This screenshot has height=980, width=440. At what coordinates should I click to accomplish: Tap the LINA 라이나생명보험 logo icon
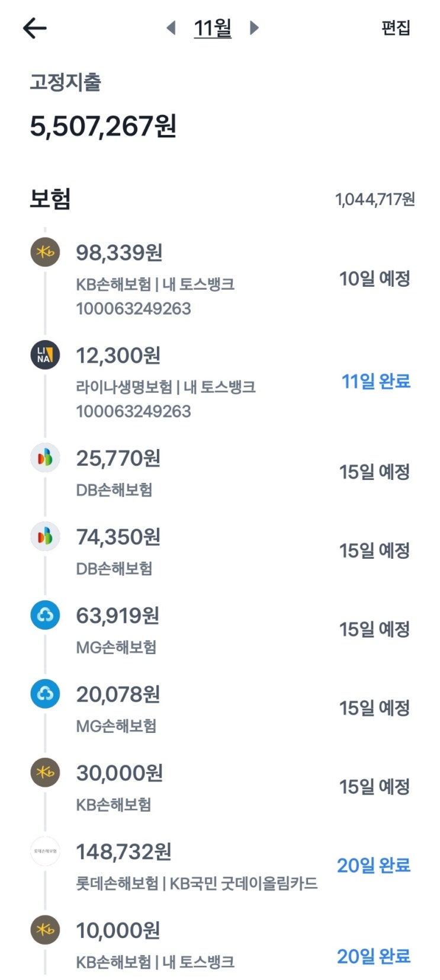(x=45, y=356)
